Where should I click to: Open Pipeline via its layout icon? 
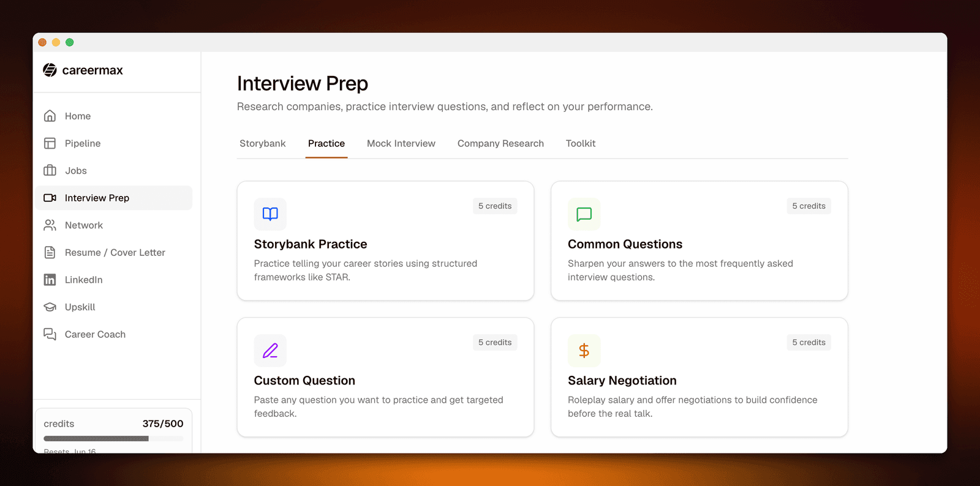point(50,143)
